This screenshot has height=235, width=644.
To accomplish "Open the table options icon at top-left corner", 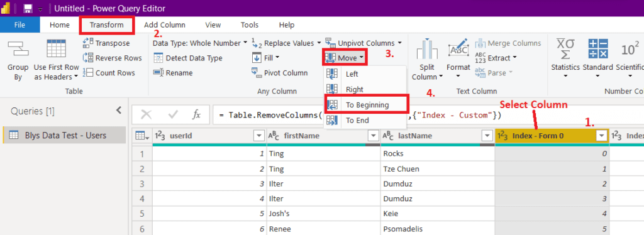I will 142,135.
